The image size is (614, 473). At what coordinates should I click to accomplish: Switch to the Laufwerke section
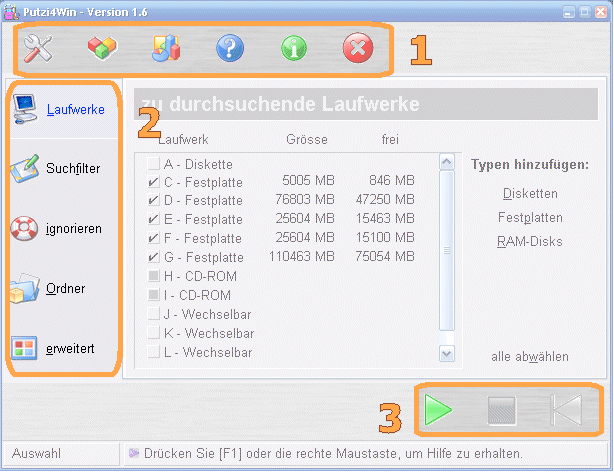(76, 109)
